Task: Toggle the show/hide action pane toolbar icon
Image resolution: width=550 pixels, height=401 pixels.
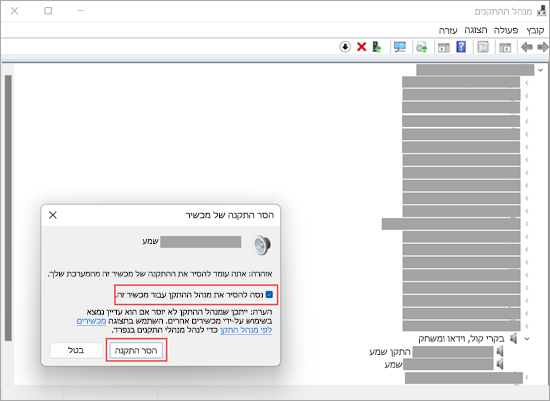Action: (x=444, y=47)
